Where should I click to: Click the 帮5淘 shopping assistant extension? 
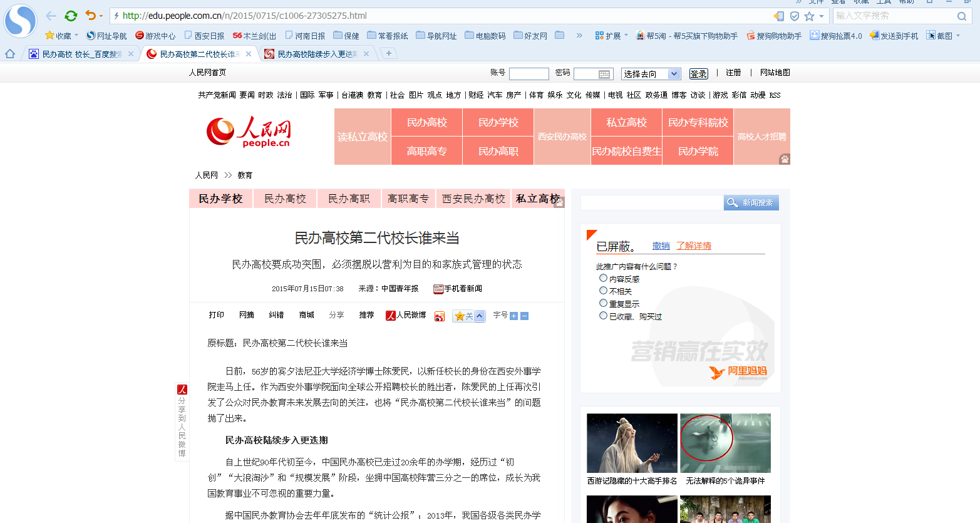click(687, 36)
